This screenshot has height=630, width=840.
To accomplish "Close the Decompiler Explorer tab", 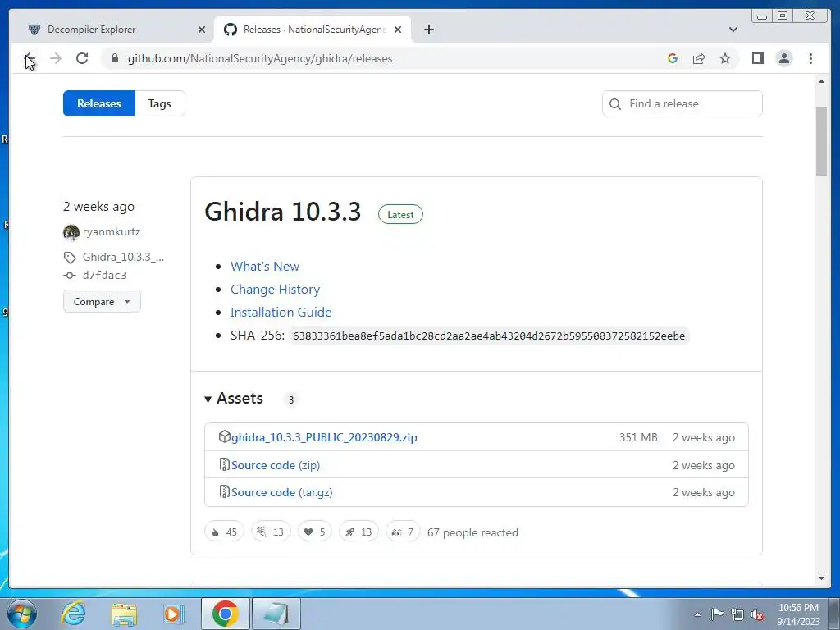I will click(202, 30).
